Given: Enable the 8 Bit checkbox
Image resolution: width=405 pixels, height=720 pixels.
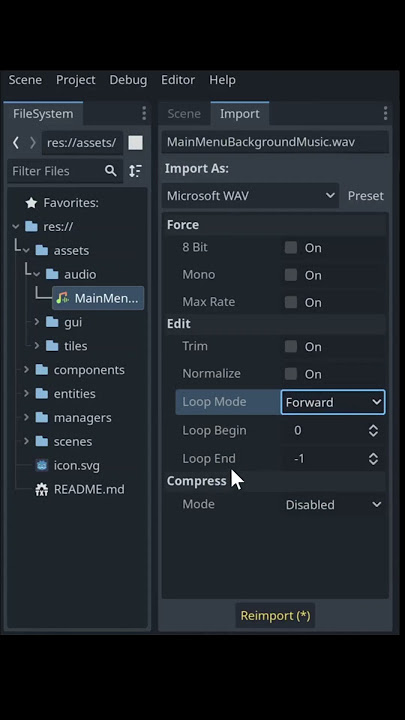Looking at the screenshot, I should click(291, 248).
